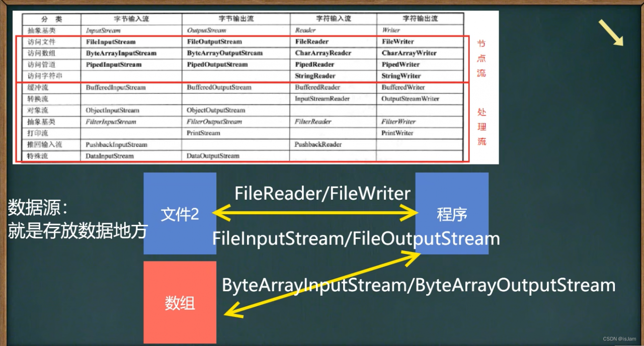The width and height of the screenshot is (644, 346).
Task: Switch to the 缓冲流 row label
Action: coord(37,87)
